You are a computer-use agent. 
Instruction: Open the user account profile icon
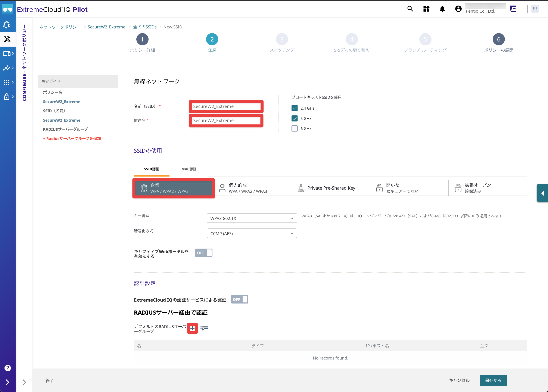[458, 9]
